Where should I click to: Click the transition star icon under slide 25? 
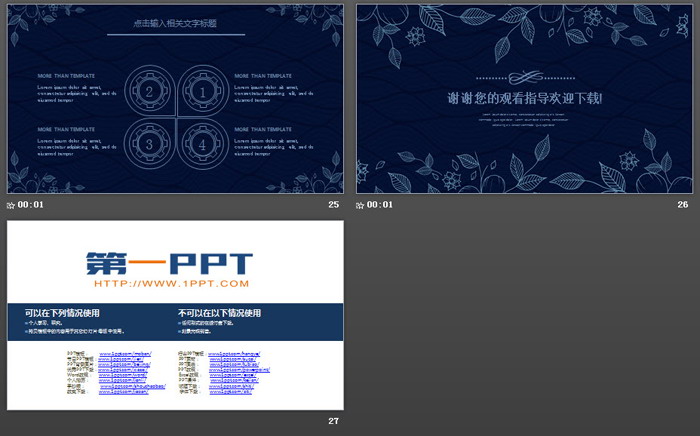tap(11, 205)
